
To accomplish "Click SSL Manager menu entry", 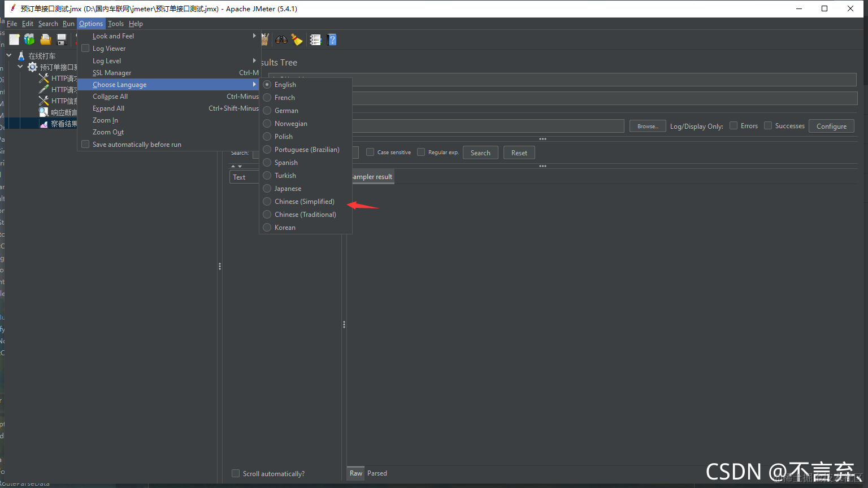I will 169,73.
